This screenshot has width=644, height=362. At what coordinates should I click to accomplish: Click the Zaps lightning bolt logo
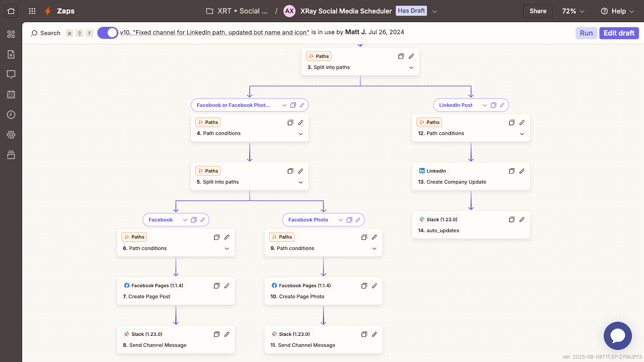point(48,11)
